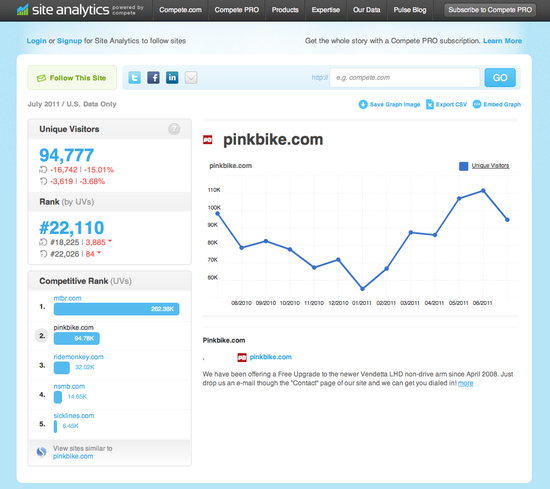Share page via email envelope icon
This screenshot has width=550, height=489.
191,78
